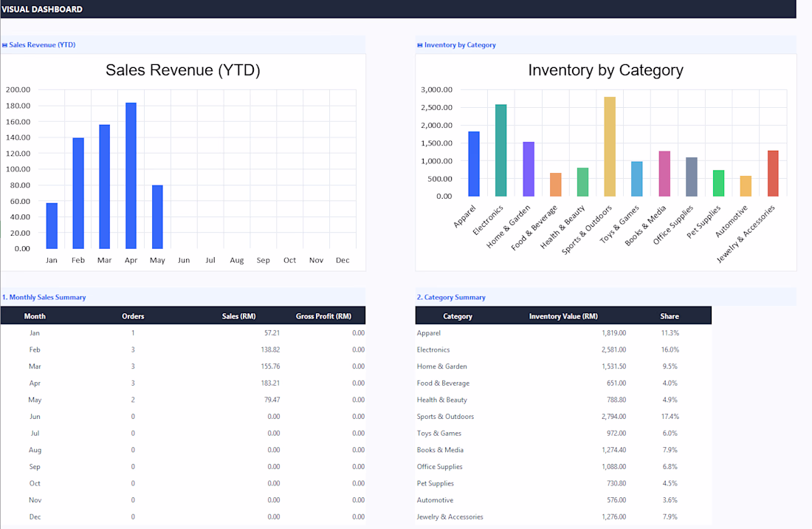This screenshot has height=529, width=812.
Task: Select the Gross Profit (RM) column header
Action: [x=323, y=316]
